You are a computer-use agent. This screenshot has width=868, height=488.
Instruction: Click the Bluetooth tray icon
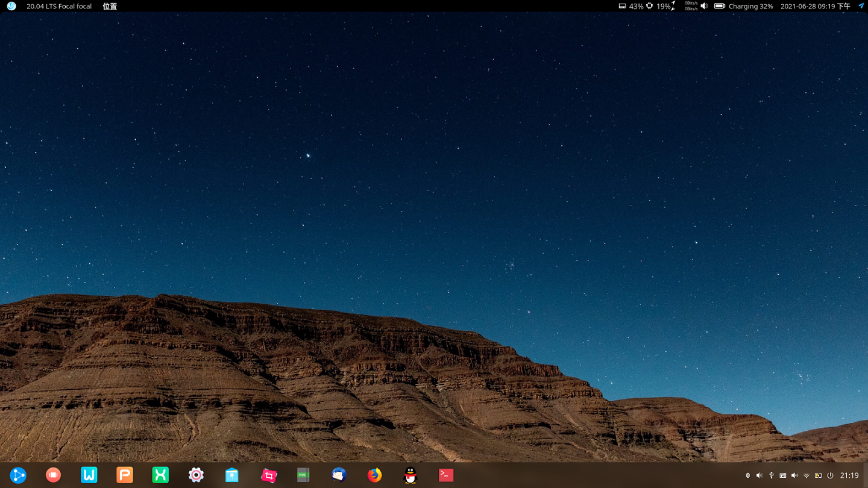tap(748, 476)
